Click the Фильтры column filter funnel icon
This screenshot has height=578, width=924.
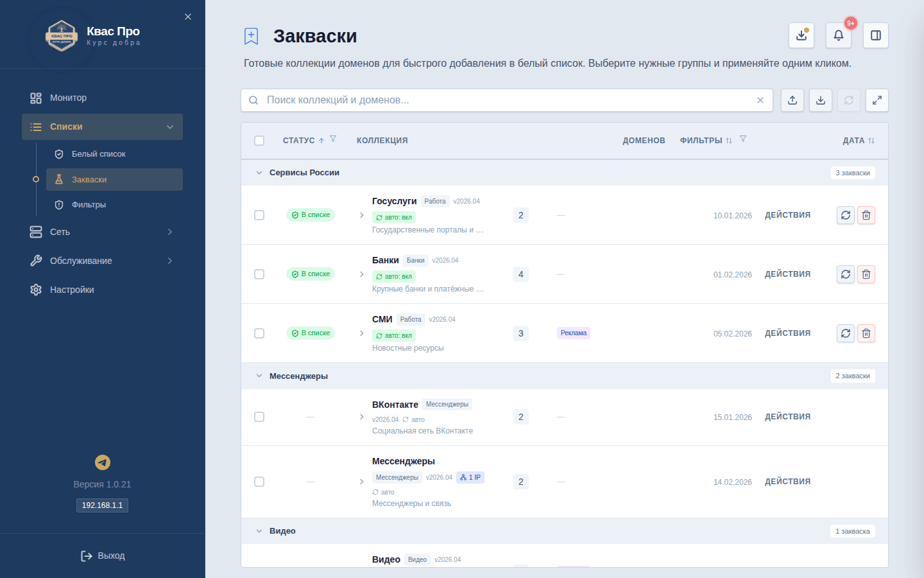[743, 139]
